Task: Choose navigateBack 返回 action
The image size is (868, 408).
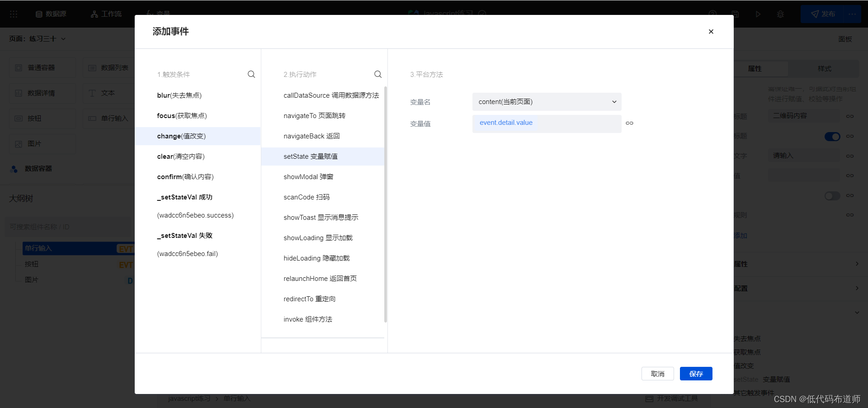Action: tap(323, 136)
